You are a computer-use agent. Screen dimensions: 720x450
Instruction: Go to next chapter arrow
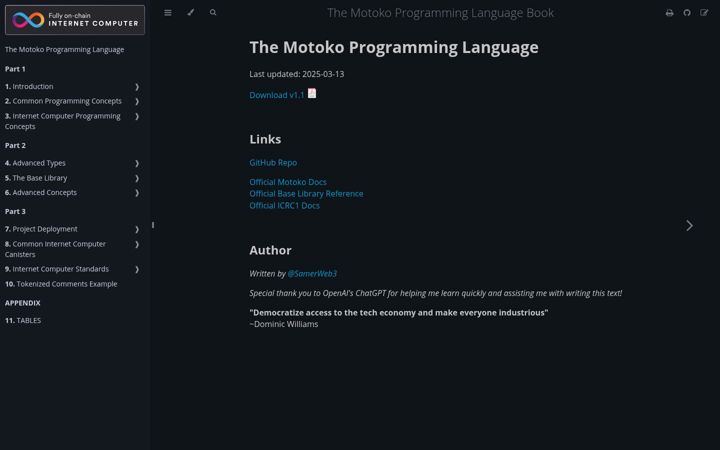689,225
